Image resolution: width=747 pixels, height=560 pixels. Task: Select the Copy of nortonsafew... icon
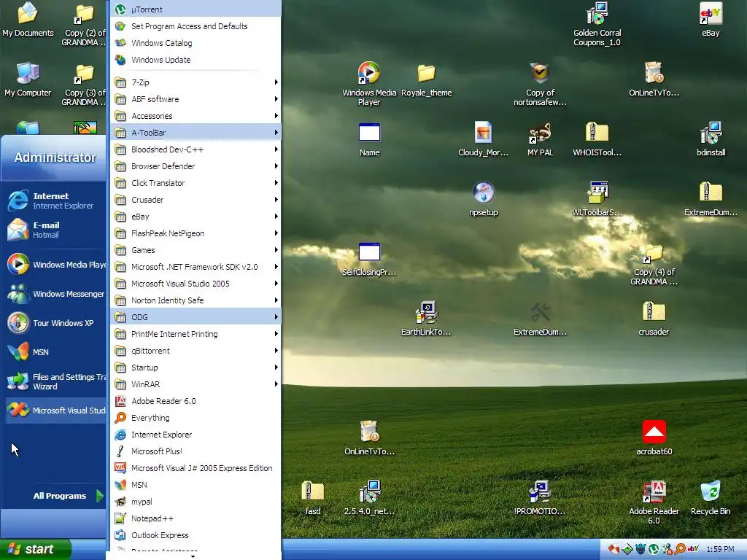(x=540, y=83)
